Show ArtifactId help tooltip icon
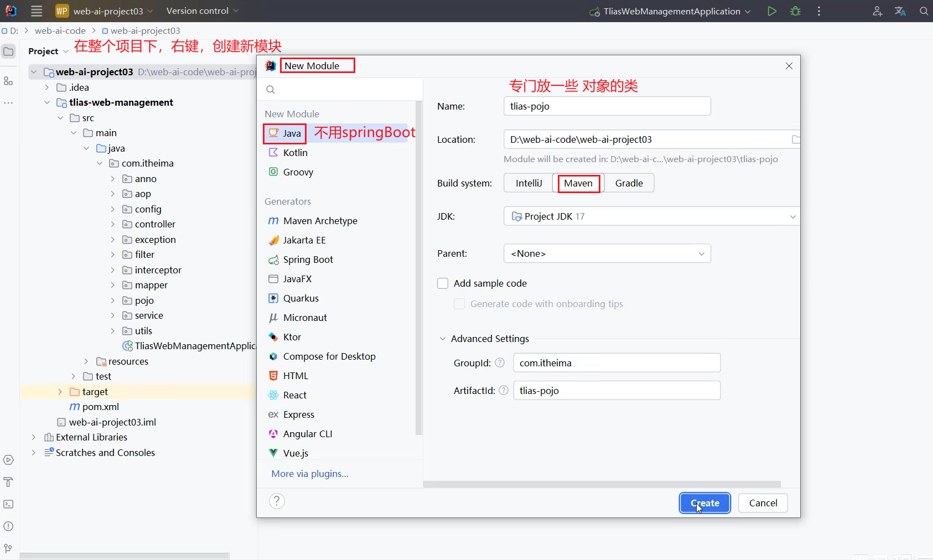 click(504, 390)
